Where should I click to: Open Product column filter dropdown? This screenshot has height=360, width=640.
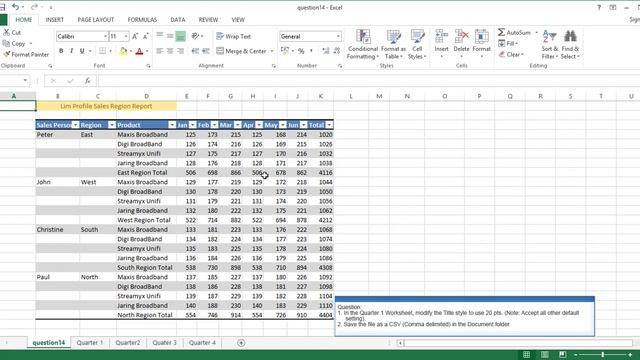tap(172, 125)
